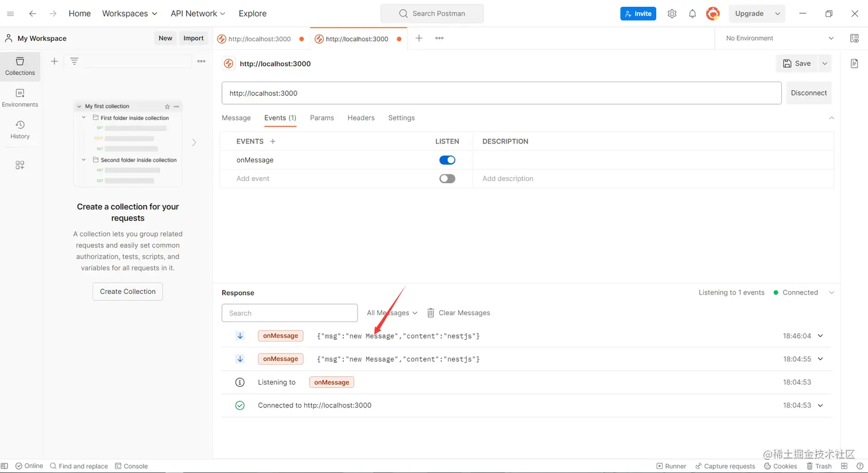The image size is (868, 473).
Task: Open the Environments sidebar panel
Action: pos(20,98)
